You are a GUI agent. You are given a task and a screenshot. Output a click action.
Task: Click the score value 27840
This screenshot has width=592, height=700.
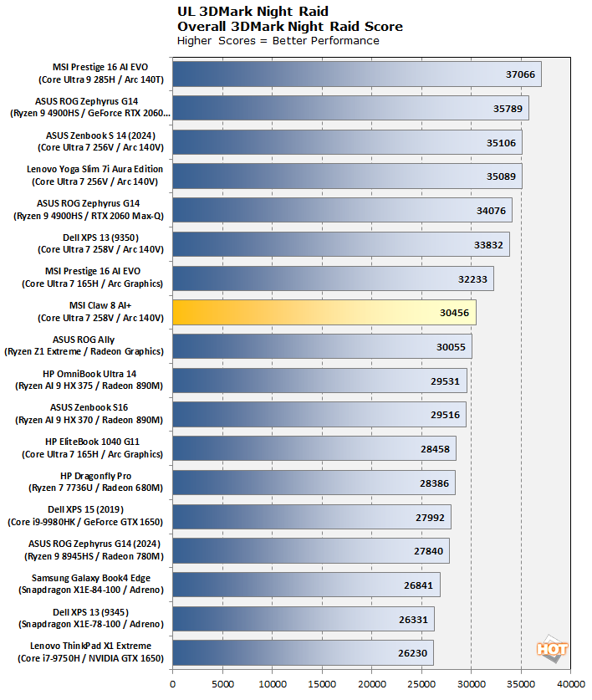click(429, 551)
